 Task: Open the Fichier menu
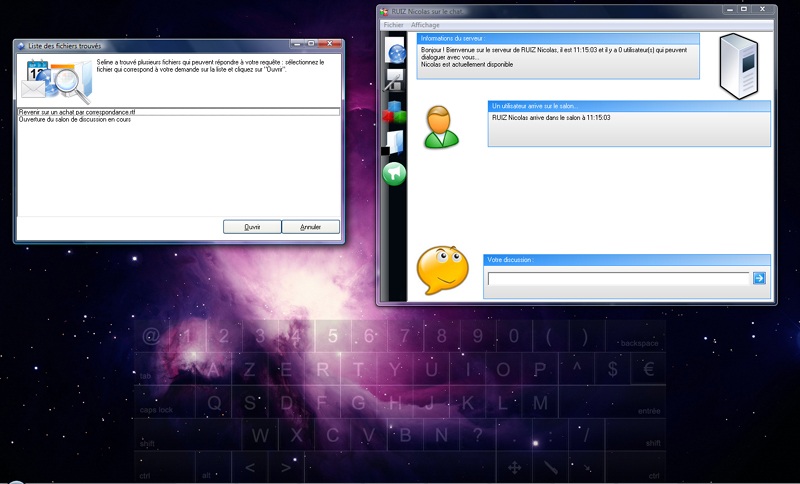click(393, 24)
